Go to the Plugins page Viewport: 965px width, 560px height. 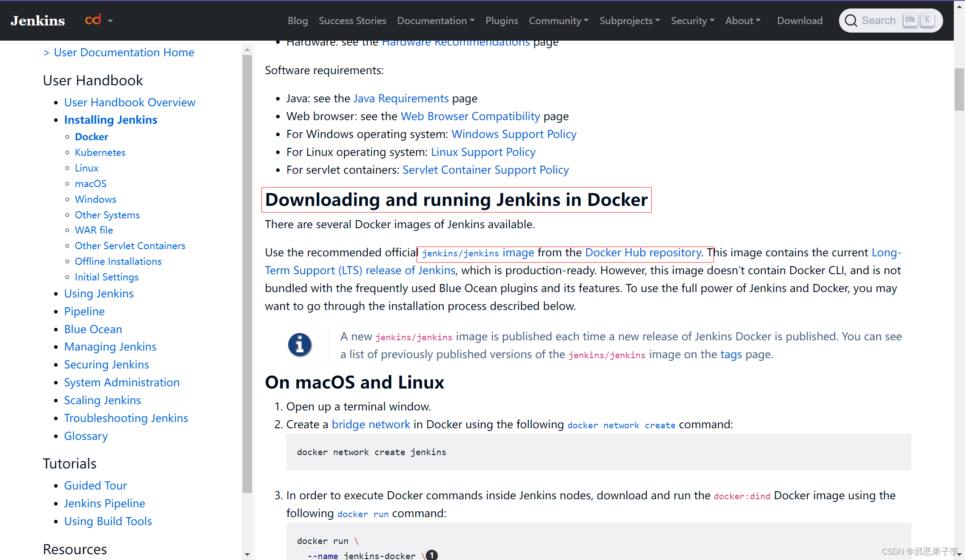point(502,21)
